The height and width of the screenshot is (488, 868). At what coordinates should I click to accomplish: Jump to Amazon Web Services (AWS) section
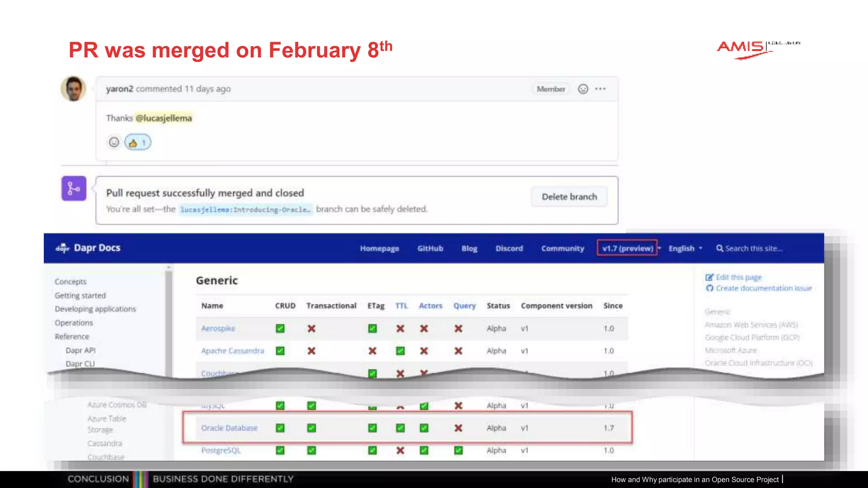(x=751, y=325)
